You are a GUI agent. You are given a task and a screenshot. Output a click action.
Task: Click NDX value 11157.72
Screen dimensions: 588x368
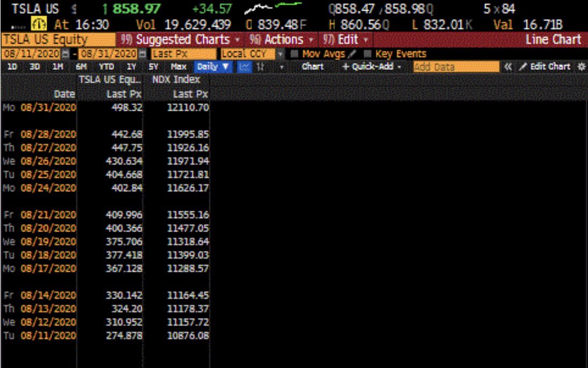[188, 322]
